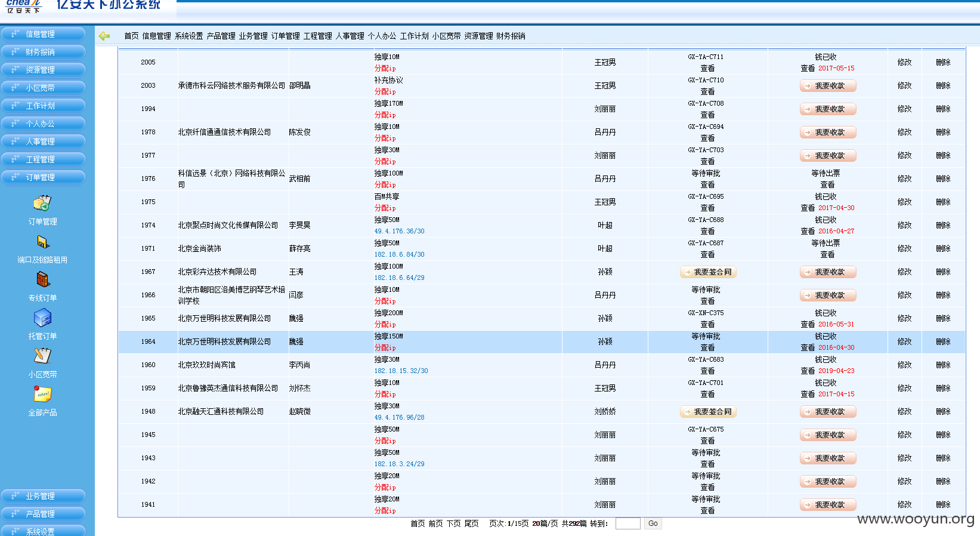
Task: Click 修改 link for order 1964
Action: tap(904, 341)
